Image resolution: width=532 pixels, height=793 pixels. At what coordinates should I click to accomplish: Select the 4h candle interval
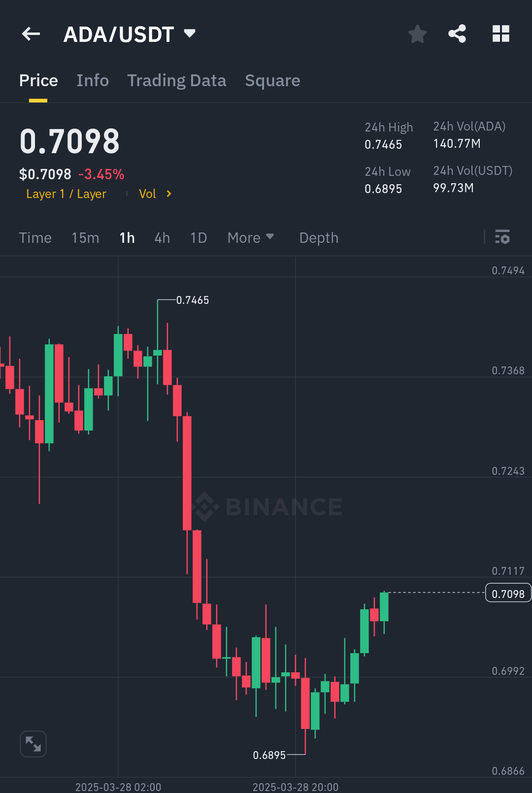tap(162, 237)
